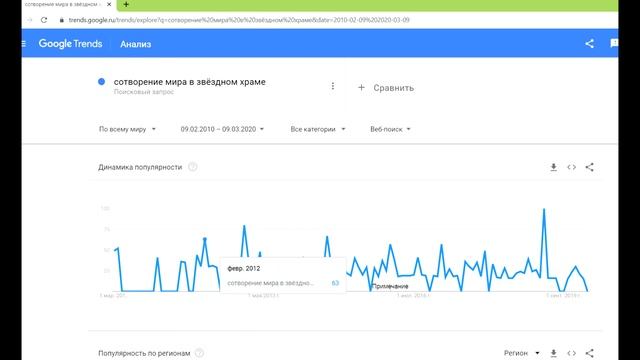Click the blue dot of the search term

coord(102,82)
